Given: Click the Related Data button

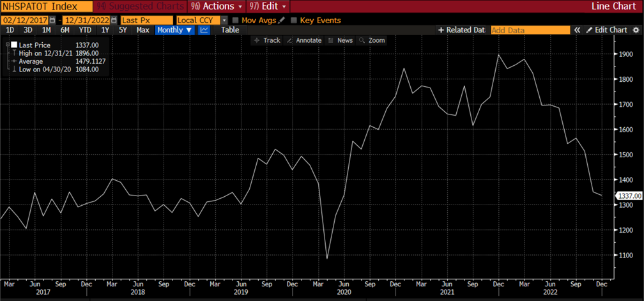Looking at the screenshot, I should click(x=461, y=30).
